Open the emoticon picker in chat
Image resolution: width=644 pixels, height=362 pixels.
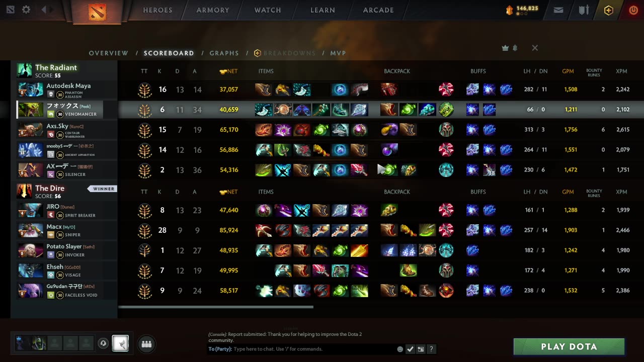(400, 349)
